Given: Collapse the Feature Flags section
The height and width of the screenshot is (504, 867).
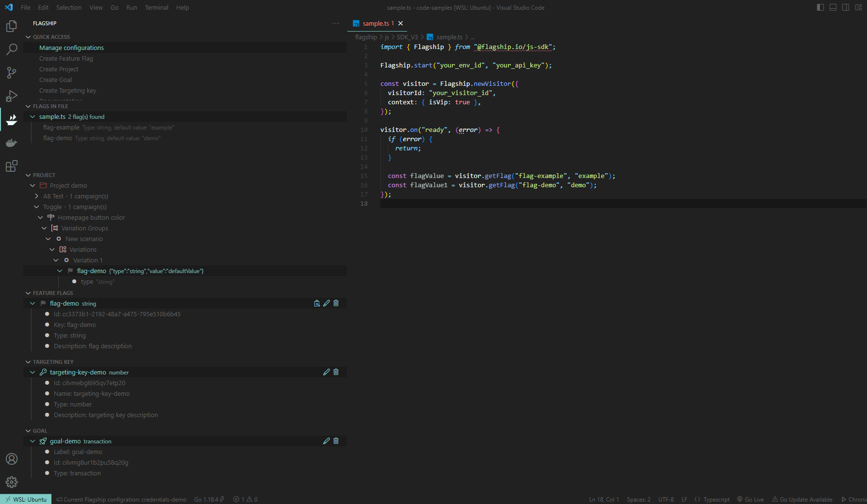Looking at the screenshot, I should tap(28, 293).
